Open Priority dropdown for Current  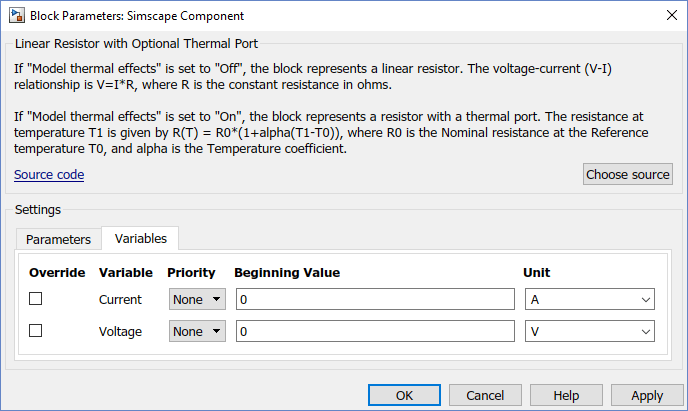[197, 299]
